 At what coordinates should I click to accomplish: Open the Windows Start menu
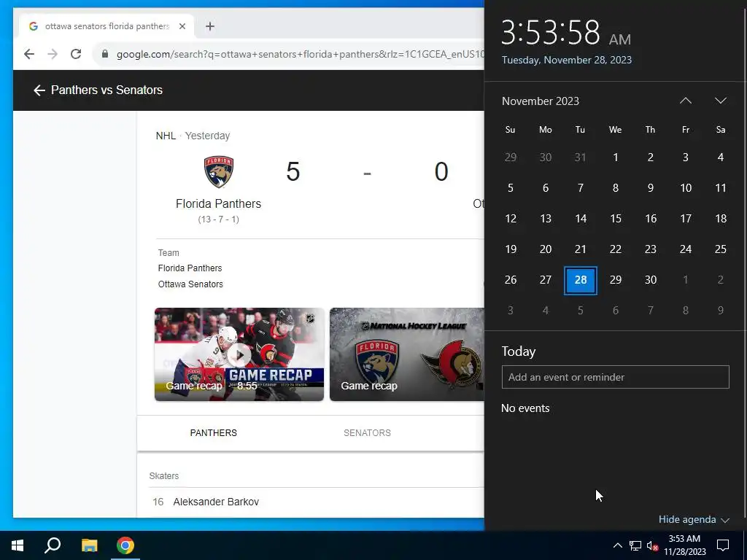[x=18, y=545]
